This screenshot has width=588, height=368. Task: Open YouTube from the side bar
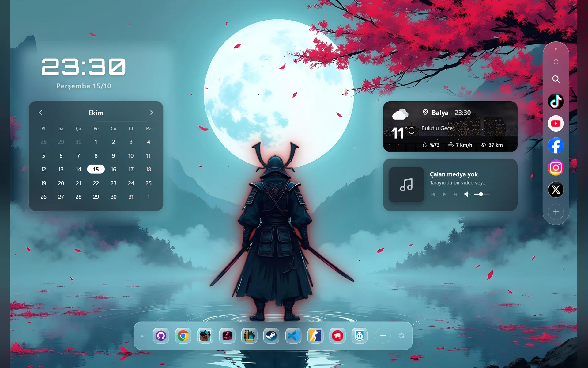(x=556, y=124)
